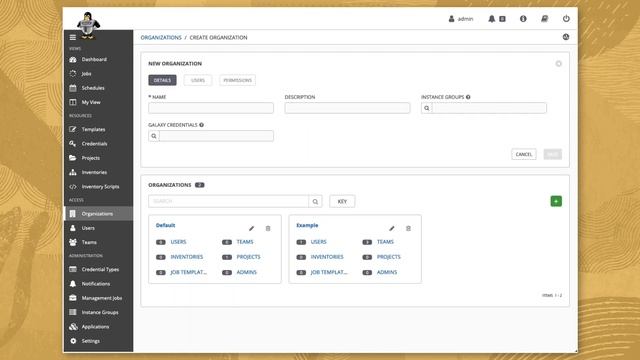Image resolution: width=640 pixels, height=360 pixels.
Task: Open INVENTORIES for the Default organization
Action: pos(187,257)
